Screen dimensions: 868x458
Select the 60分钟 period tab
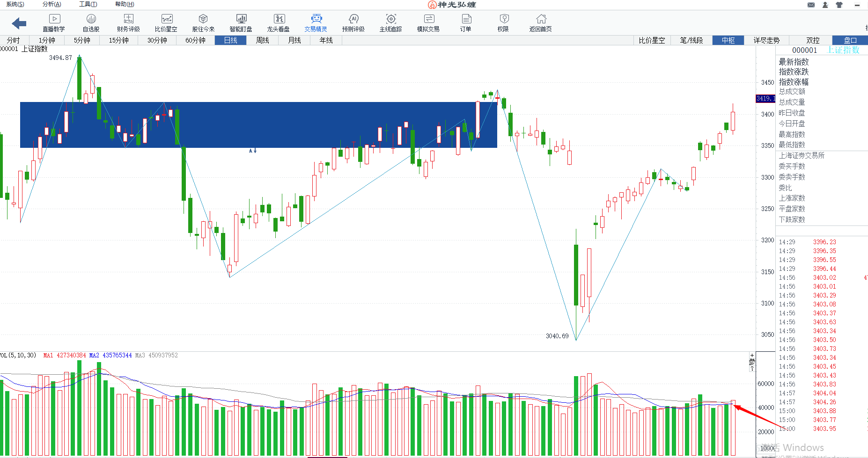[x=195, y=40]
